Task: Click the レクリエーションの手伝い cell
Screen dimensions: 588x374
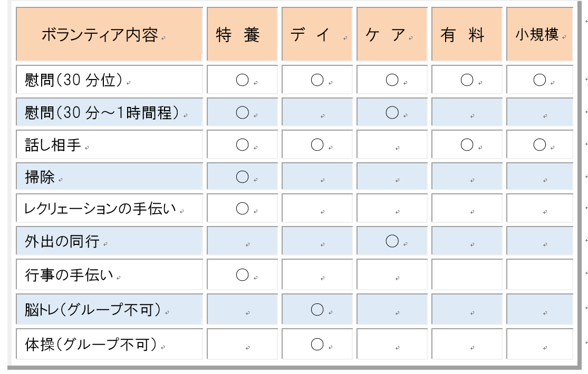Action: click(109, 209)
